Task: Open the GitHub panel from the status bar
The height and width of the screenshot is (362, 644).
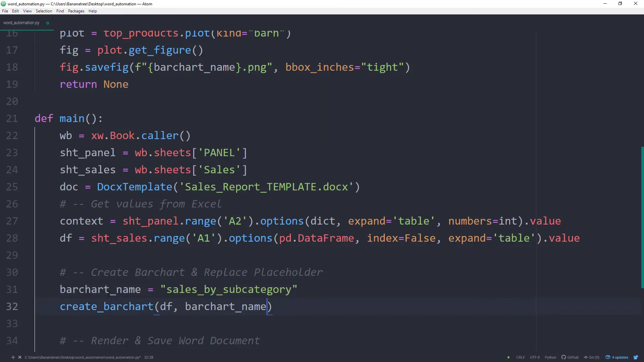Action: point(570,357)
